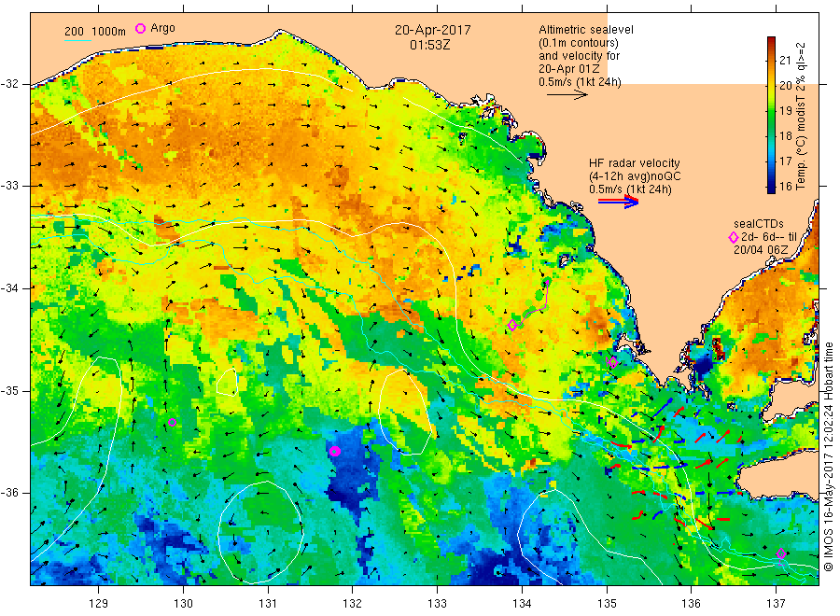Click the 20/04 06Z text

click(761, 249)
